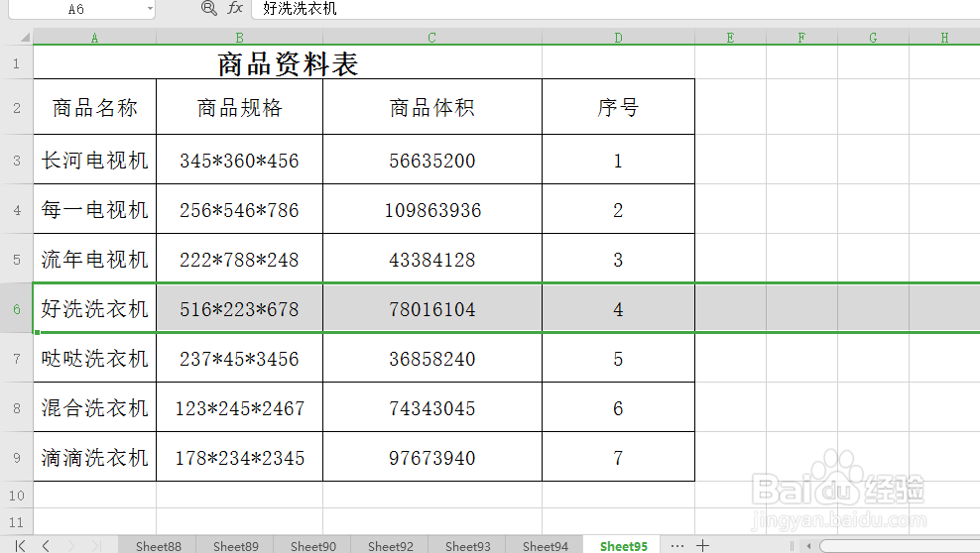Select row 5 header
The height and width of the screenshot is (553, 980).
pos(16,259)
